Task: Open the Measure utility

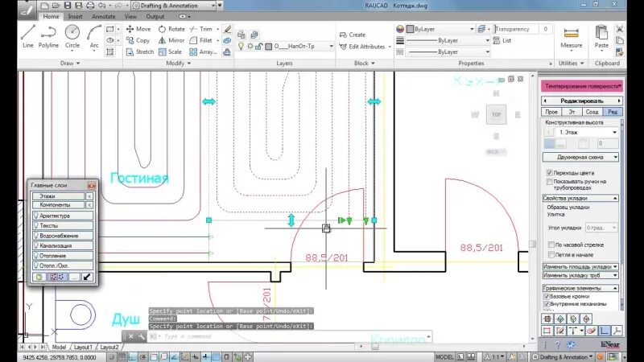Action: click(x=572, y=37)
